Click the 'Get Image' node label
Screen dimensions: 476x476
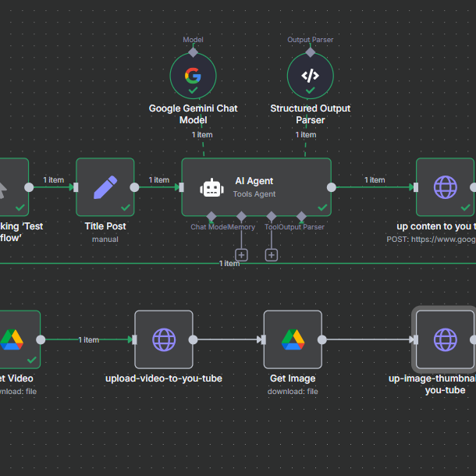tap(293, 378)
